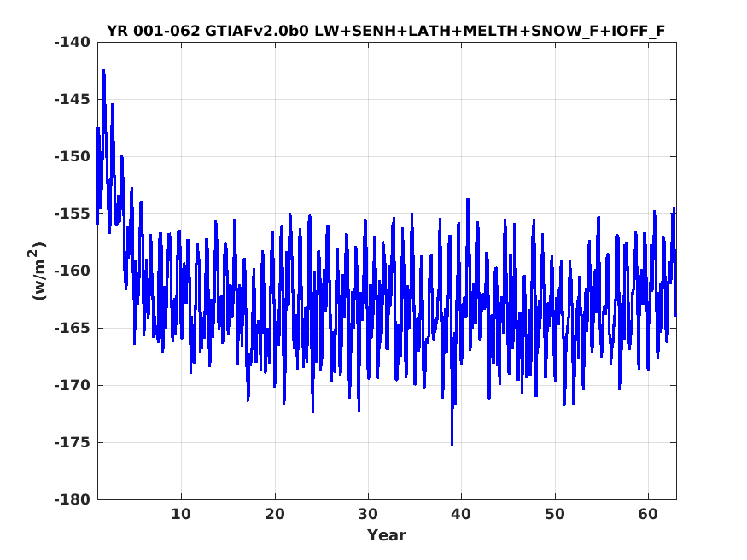The height and width of the screenshot is (560, 747).
Task: Click the y-axis tick label -180
Action: [72, 499]
